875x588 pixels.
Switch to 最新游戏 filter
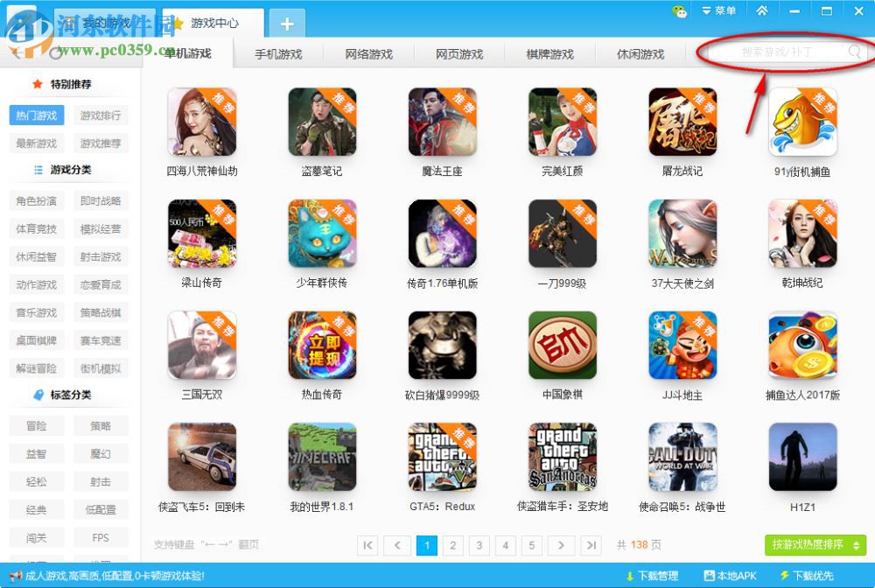point(36,143)
